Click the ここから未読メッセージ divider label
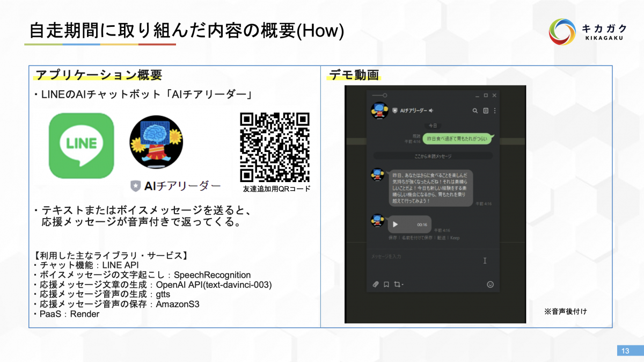 [x=433, y=156]
